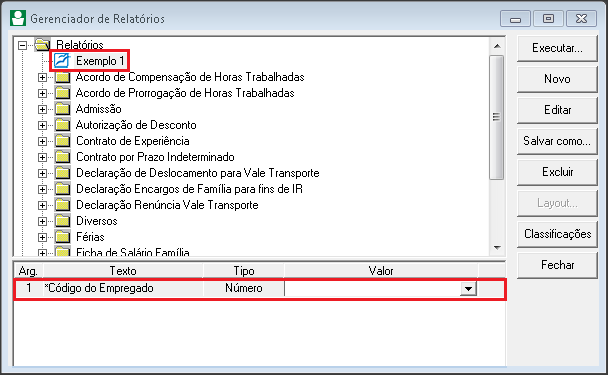Click the Férias folder icon
This screenshot has width=608, height=375.
[62, 237]
